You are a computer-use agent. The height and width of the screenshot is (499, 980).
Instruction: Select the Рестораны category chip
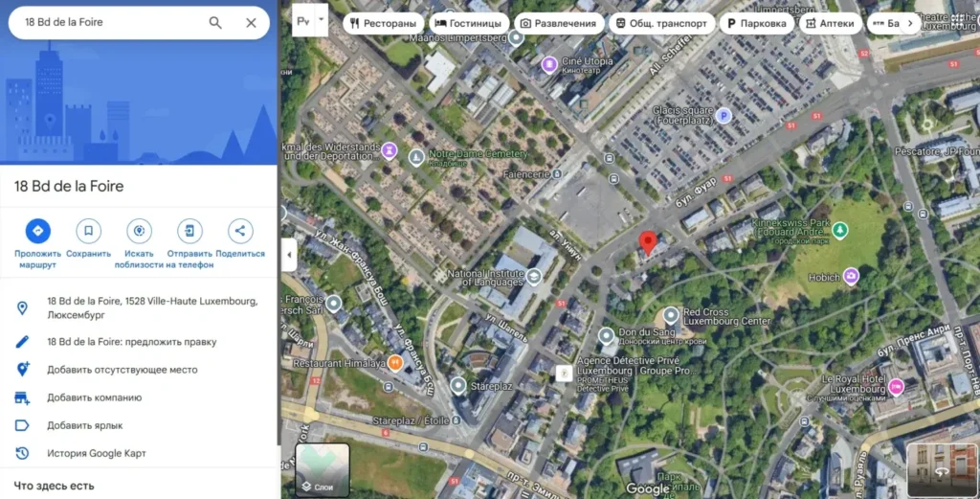(x=383, y=23)
